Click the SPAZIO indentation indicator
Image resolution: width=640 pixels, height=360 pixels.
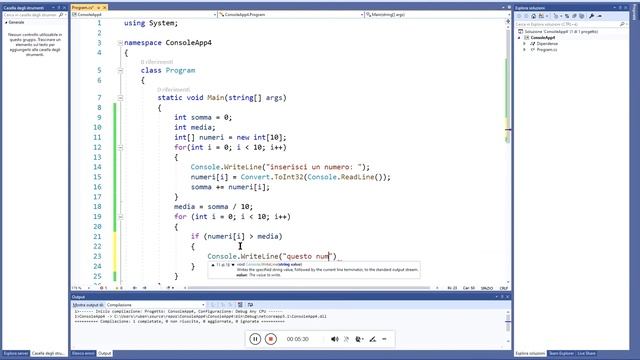click(x=487, y=288)
